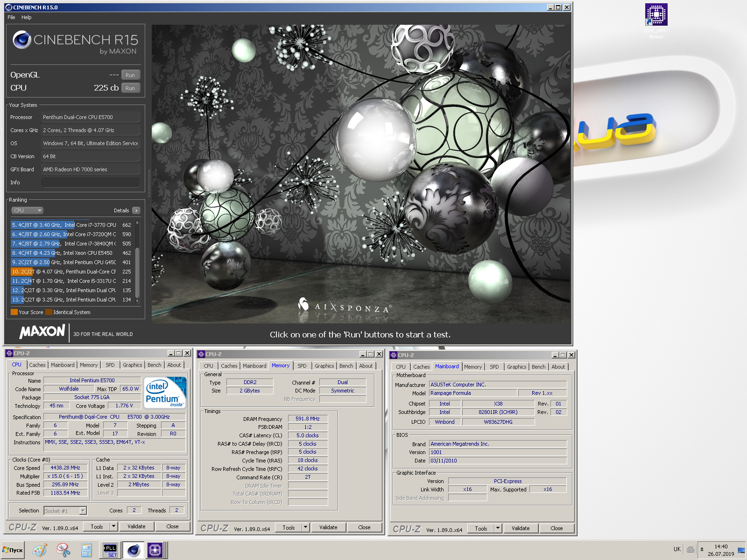
Task: Open About tab in the CPU-Z Mainboard window
Action: (558, 367)
